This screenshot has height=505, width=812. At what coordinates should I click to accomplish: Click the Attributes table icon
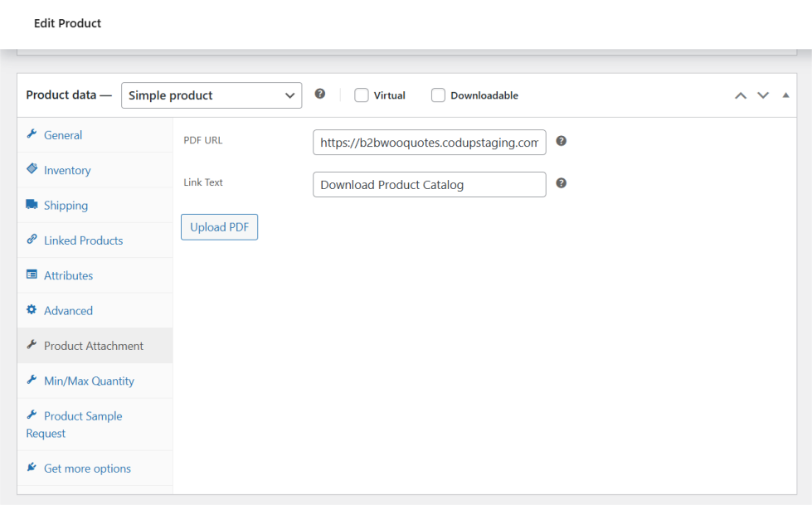coord(32,274)
